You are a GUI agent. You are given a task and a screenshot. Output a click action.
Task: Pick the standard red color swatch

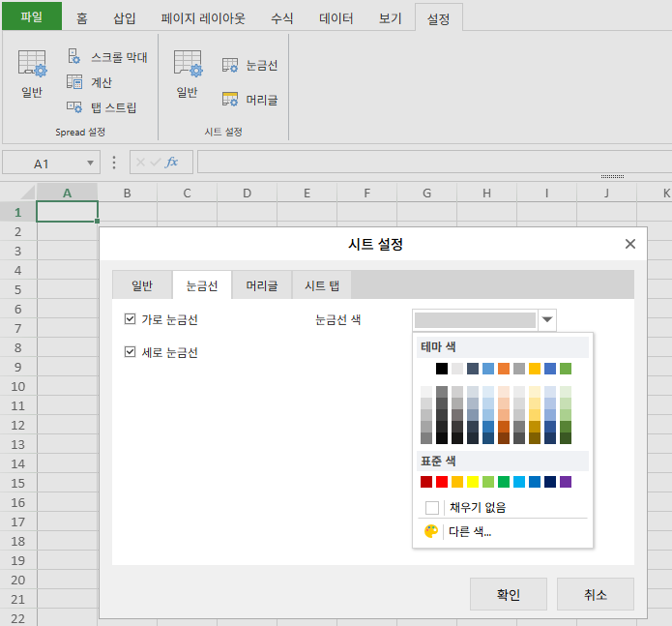click(x=442, y=482)
